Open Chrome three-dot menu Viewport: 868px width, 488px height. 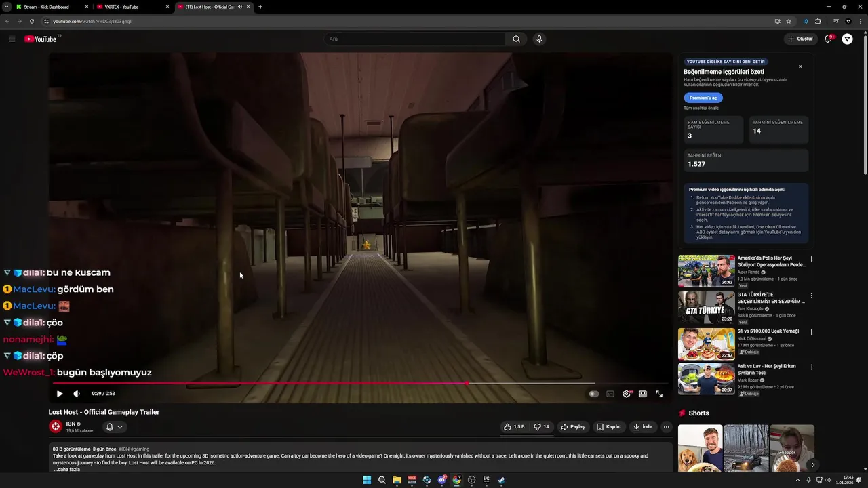pos(861,21)
